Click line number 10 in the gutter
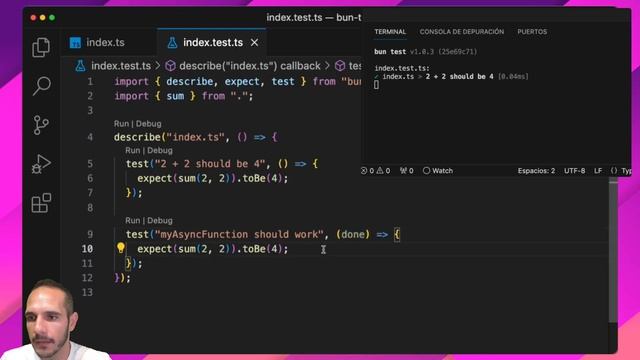The image size is (640, 360). [x=87, y=249]
